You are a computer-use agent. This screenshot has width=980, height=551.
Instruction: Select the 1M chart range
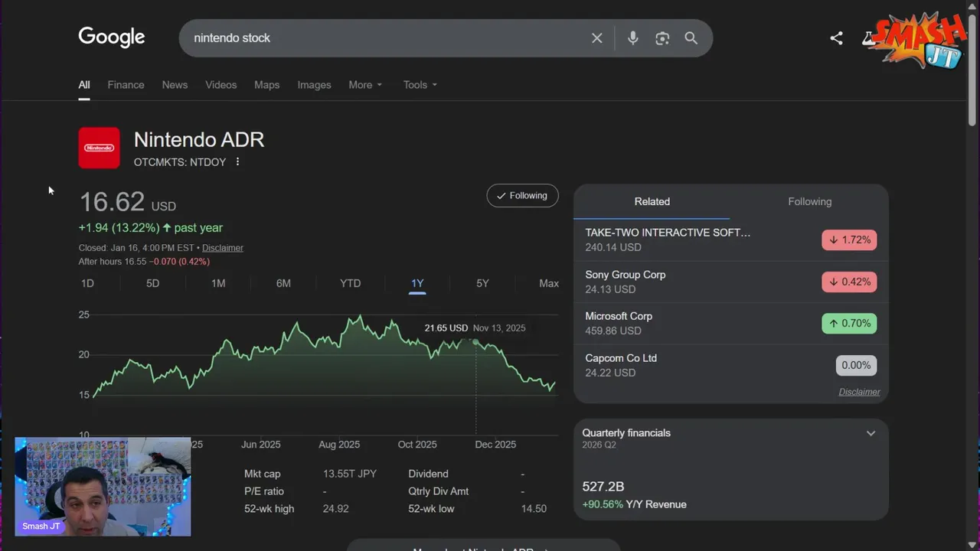coord(218,283)
